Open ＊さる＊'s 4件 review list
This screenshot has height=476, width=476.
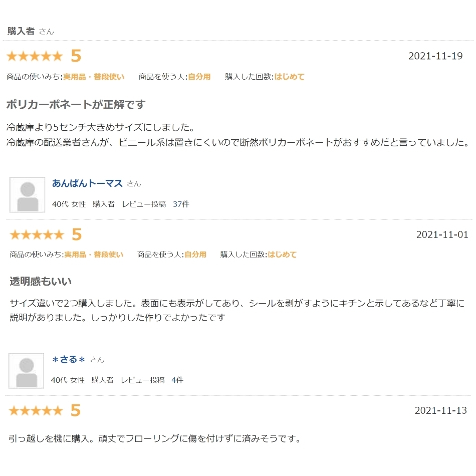[x=177, y=380]
